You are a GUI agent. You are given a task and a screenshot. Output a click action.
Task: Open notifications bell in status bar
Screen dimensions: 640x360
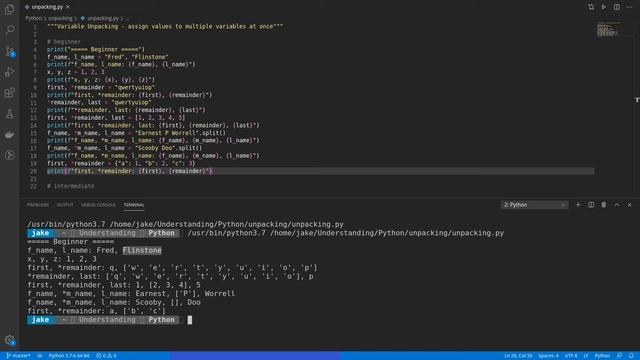coord(631,356)
